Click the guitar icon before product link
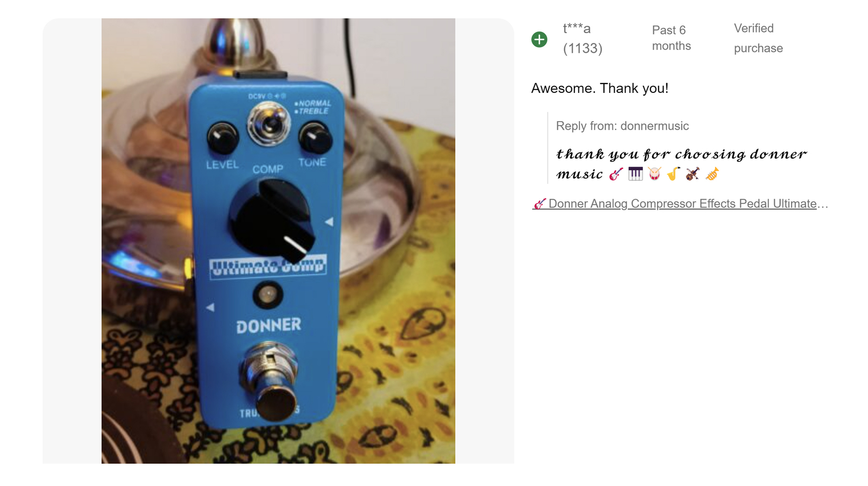Viewport: 868px width, 486px height. 539,204
